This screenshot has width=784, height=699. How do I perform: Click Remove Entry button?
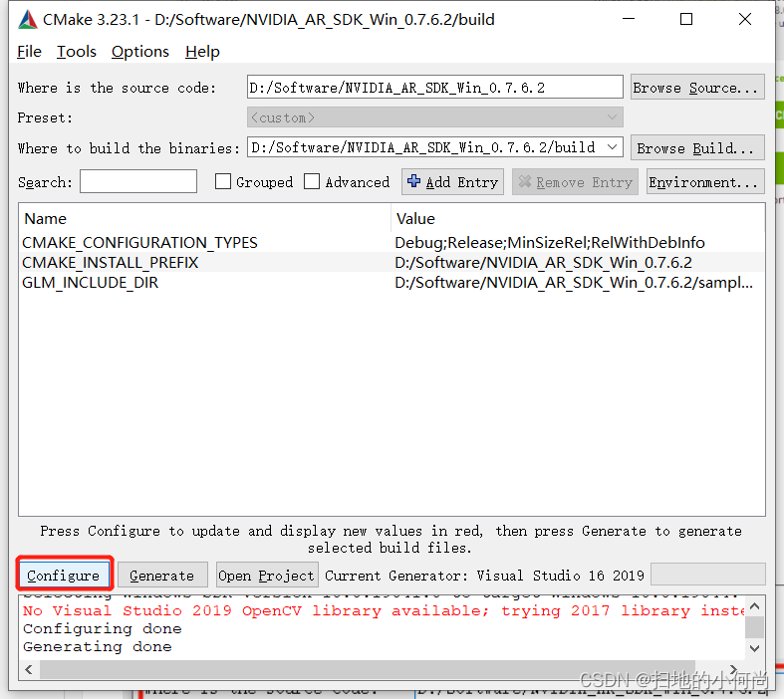(575, 182)
